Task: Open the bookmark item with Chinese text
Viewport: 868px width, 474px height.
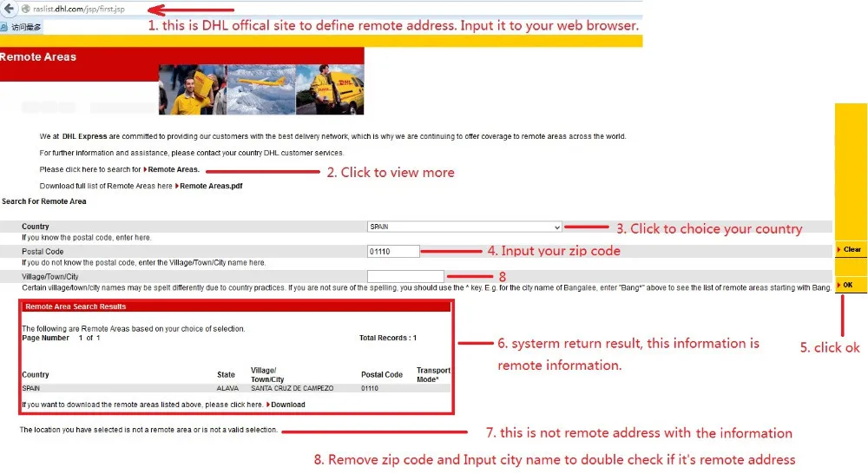Action: tap(21, 27)
